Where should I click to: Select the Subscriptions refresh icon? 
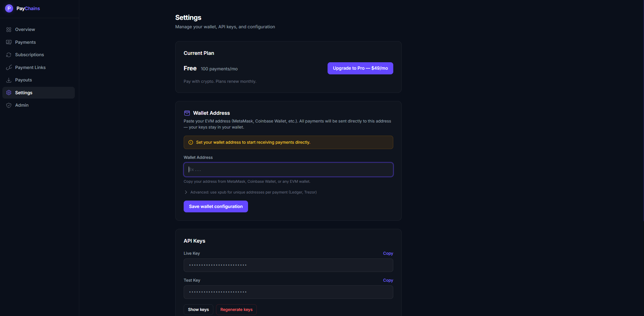click(9, 55)
